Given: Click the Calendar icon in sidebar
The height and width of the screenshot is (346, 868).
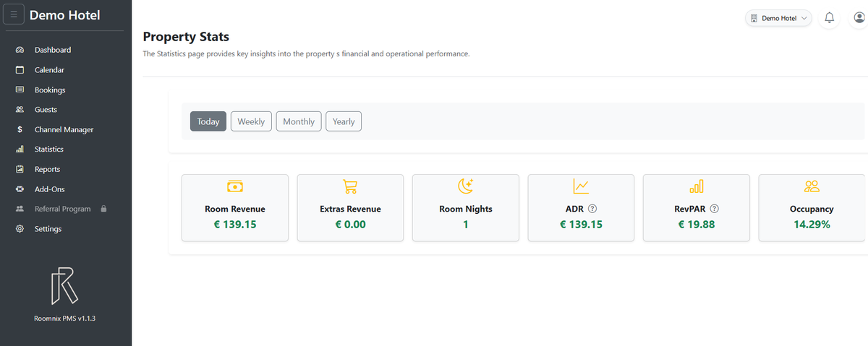Looking at the screenshot, I should 20,70.
